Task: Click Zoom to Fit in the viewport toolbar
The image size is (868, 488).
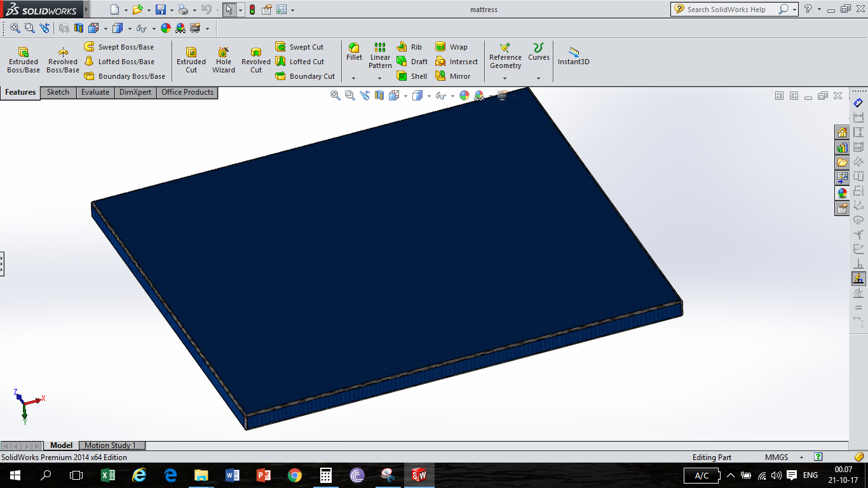Action: click(x=335, y=95)
